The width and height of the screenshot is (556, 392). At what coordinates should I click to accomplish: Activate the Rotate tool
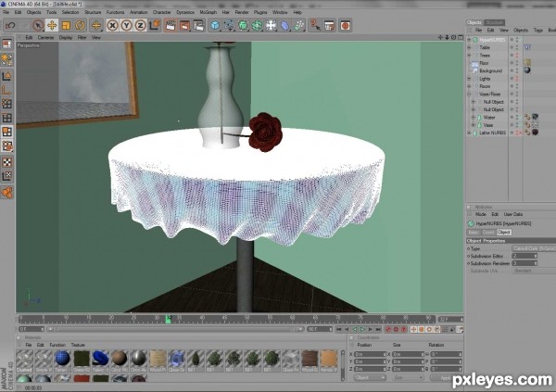click(80, 26)
